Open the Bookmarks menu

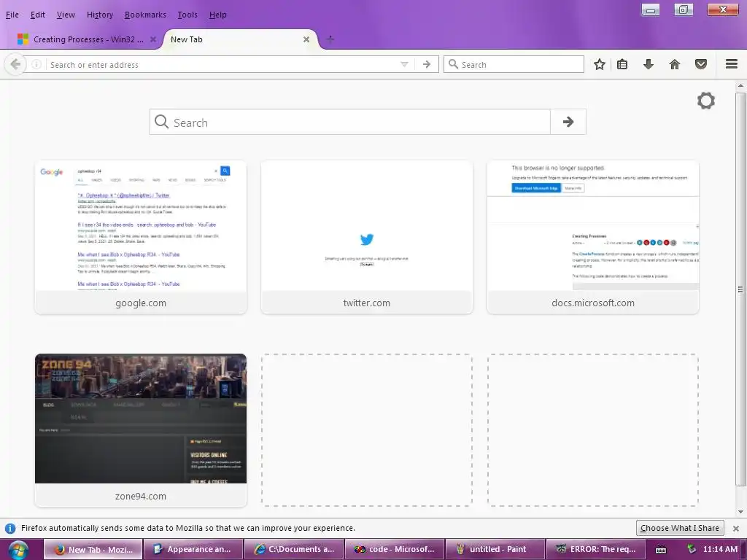(145, 15)
